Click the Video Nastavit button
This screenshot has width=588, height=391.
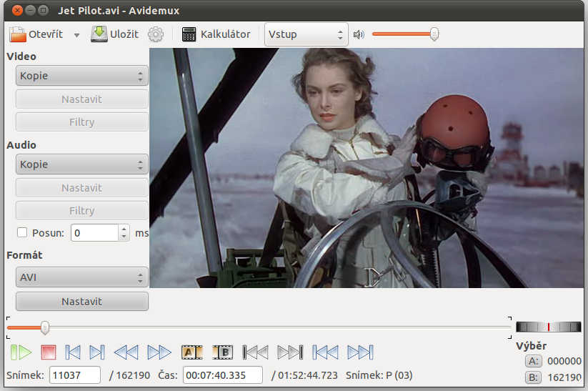pyautogui.click(x=81, y=99)
